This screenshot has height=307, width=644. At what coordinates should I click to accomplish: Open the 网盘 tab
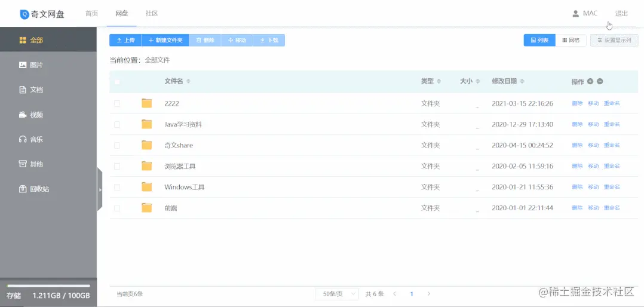(x=122, y=14)
